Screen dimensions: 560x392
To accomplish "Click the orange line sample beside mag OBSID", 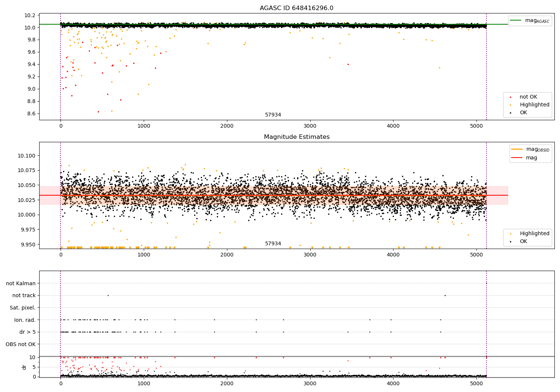I will 517,149.
